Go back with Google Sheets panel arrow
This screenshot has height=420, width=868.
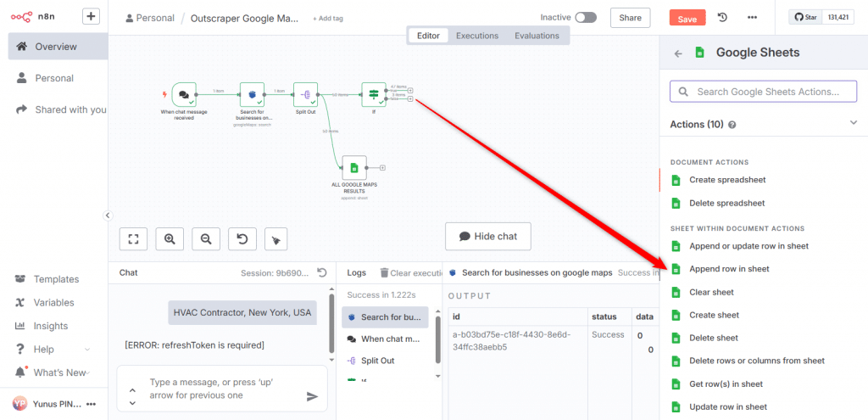pyautogui.click(x=678, y=53)
